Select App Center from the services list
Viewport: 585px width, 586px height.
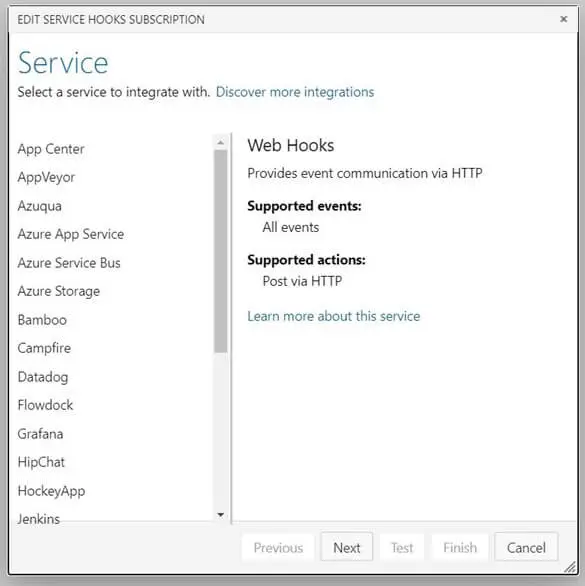(51, 149)
